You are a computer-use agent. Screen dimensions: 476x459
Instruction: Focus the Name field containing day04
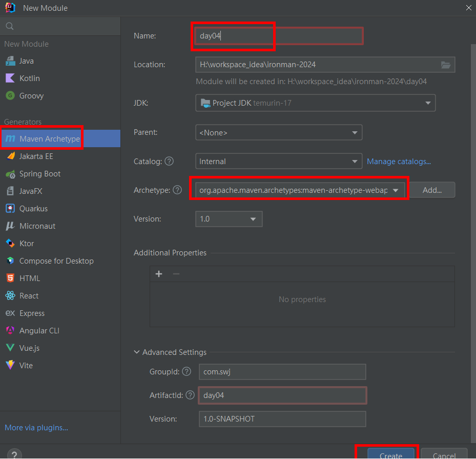(x=279, y=36)
